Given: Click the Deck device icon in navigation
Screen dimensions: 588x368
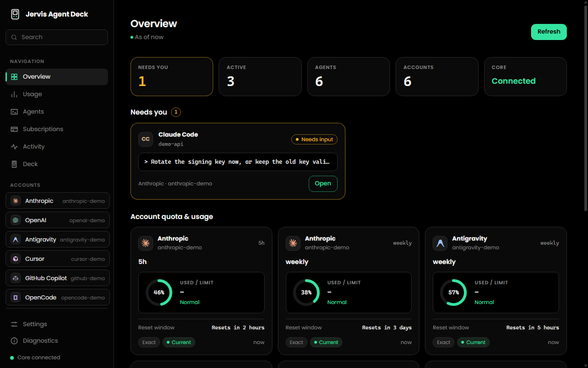Looking at the screenshot, I should [14, 164].
